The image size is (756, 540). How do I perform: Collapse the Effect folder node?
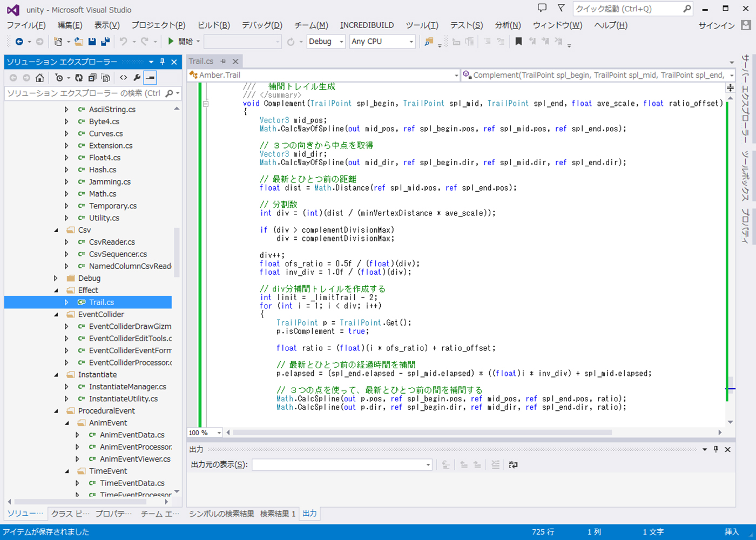point(56,291)
